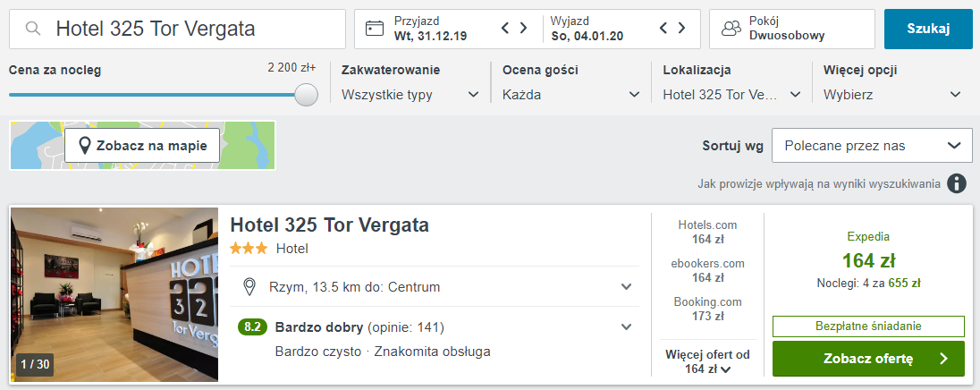Open the Zakwaterowanie type dropdown
The image size is (980, 390).
[x=410, y=94]
